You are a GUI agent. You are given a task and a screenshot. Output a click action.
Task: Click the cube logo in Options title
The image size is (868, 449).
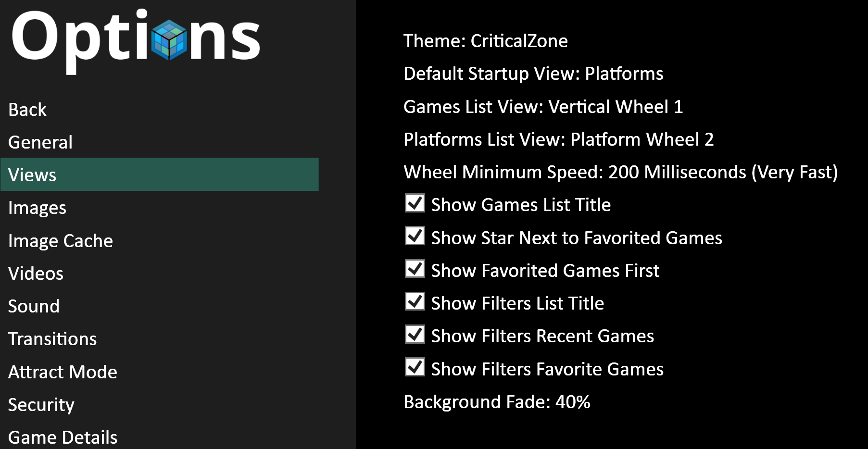click(169, 40)
